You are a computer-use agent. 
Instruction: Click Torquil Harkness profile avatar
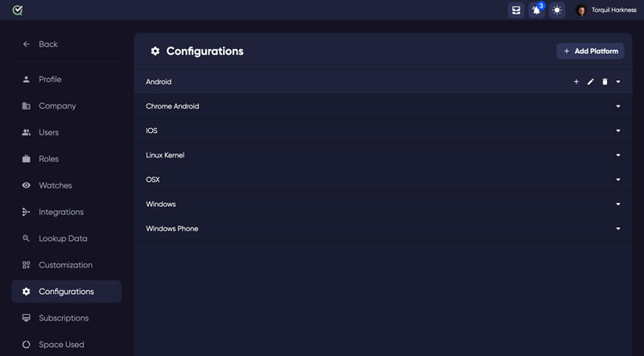580,10
